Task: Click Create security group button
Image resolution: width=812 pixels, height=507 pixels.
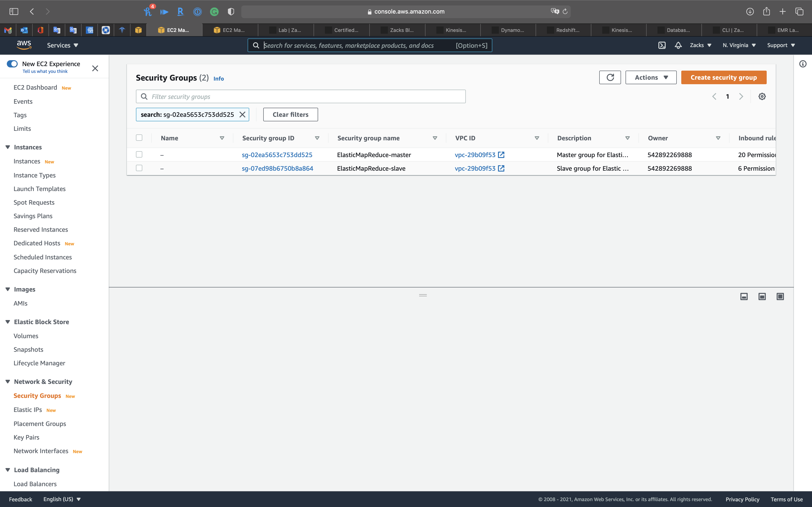Action: (x=723, y=77)
